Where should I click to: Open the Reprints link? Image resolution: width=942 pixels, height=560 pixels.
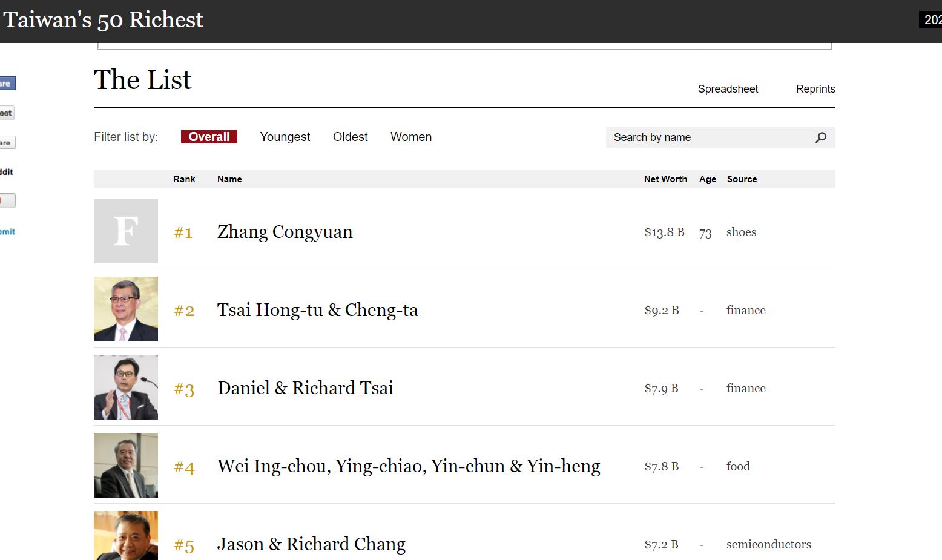point(815,89)
